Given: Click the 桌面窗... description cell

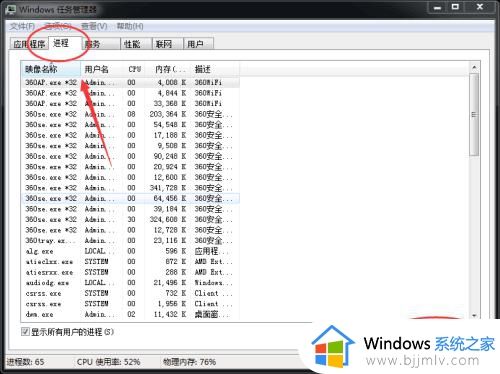Looking at the screenshot, I should [212, 314].
